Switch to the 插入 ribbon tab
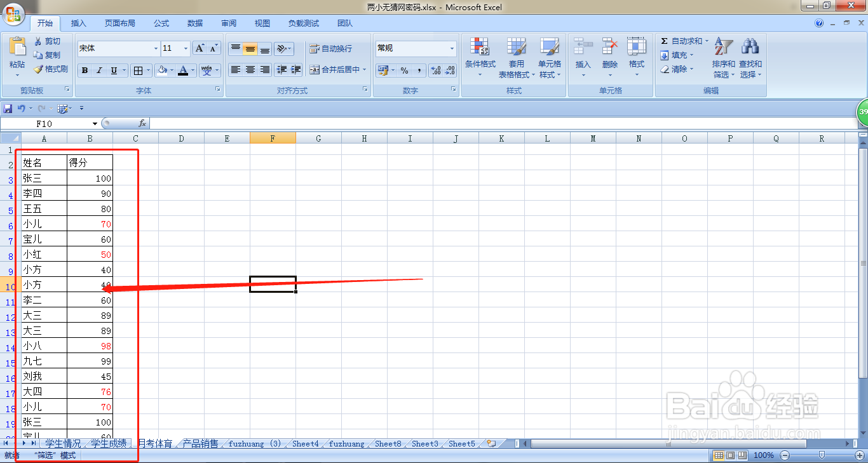The image size is (868, 463). pos(79,23)
